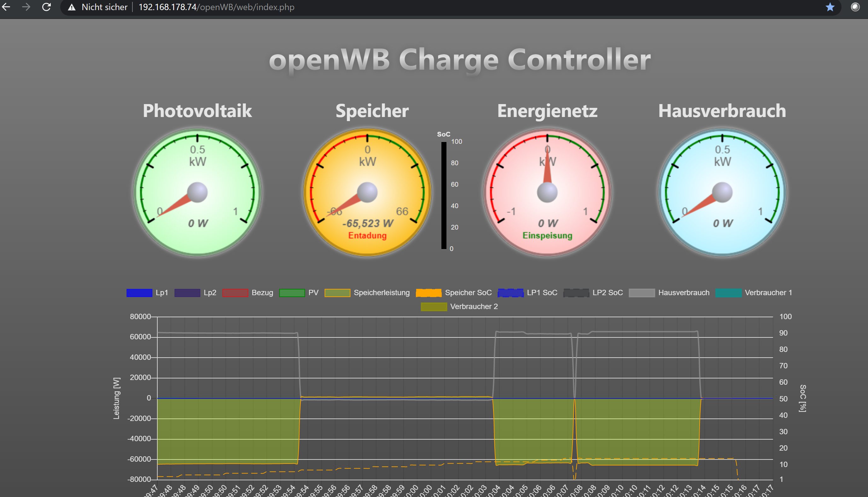This screenshot has height=497, width=868.
Task: Click the Photovoltaik green gauge
Action: click(x=197, y=192)
